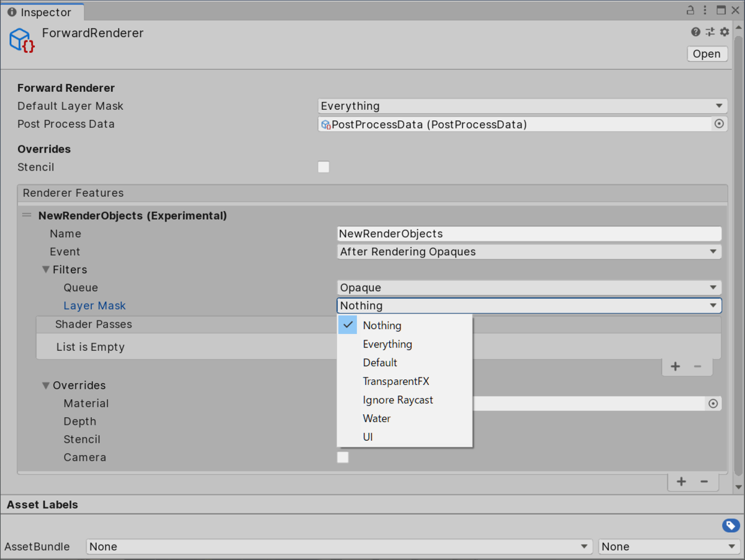Viewport: 745px width, 560px height.
Task: Click the Material override object picker circle
Action: (x=713, y=404)
